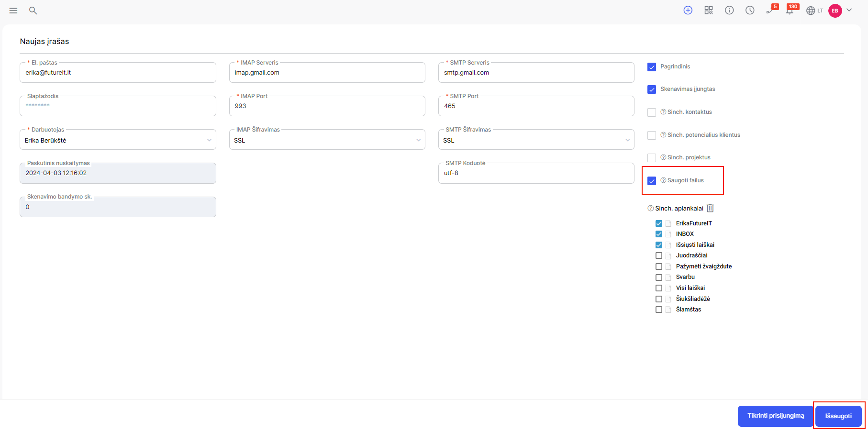Click the SMTP Port field
Image resolution: width=868 pixels, height=433 pixels.
(536, 106)
